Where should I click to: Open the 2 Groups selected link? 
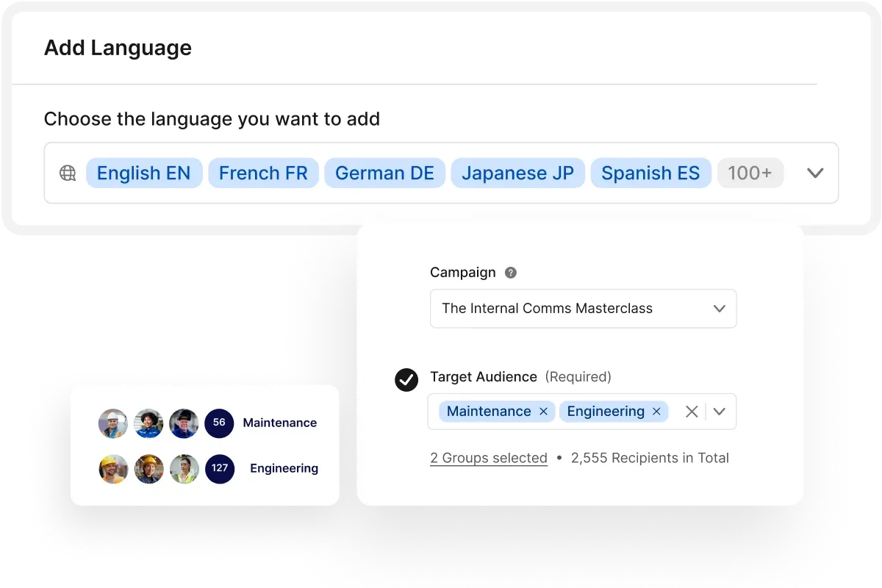[x=488, y=457]
